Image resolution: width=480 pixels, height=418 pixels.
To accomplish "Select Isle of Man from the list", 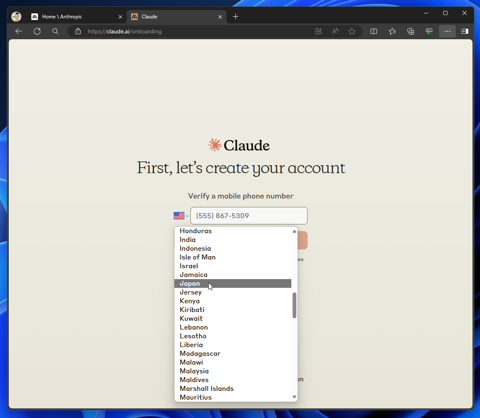I will [233, 257].
